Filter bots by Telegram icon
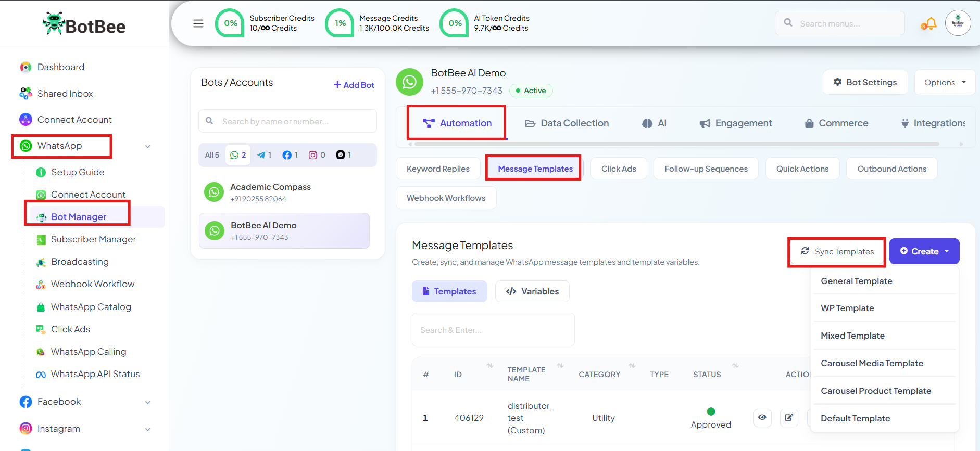 point(264,155)
